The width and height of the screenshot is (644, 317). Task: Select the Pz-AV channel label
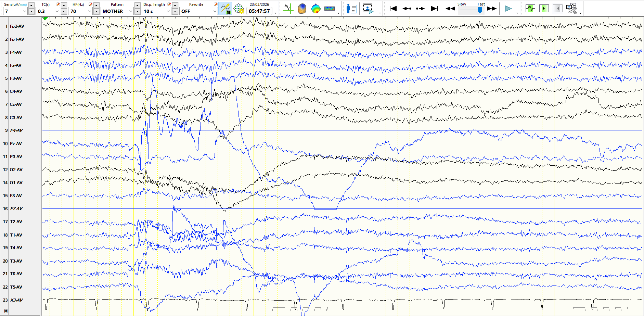point(16,144)
